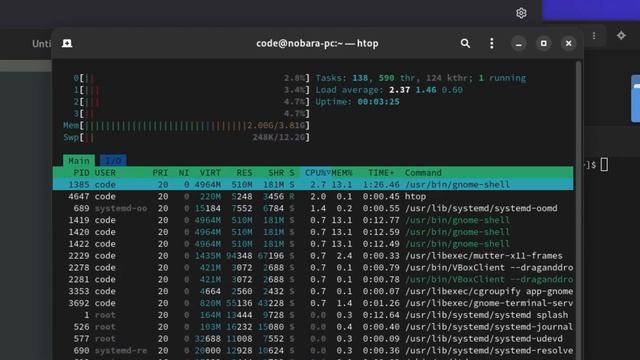Click the CPU 0 usage meter
640x360 pixels.
[x=191, y=78]
